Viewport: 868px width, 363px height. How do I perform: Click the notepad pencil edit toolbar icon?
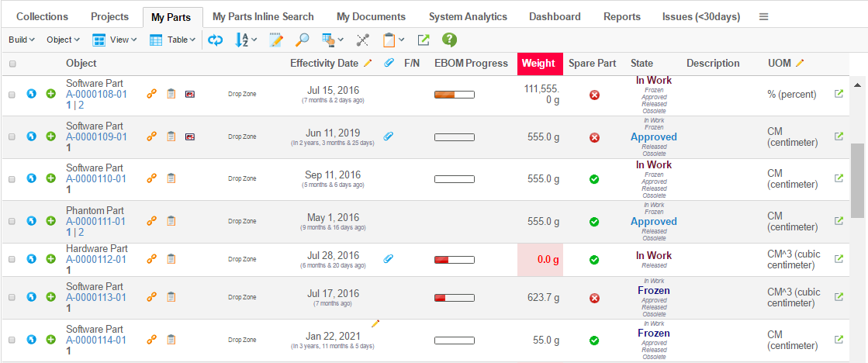tap(276, 40)
